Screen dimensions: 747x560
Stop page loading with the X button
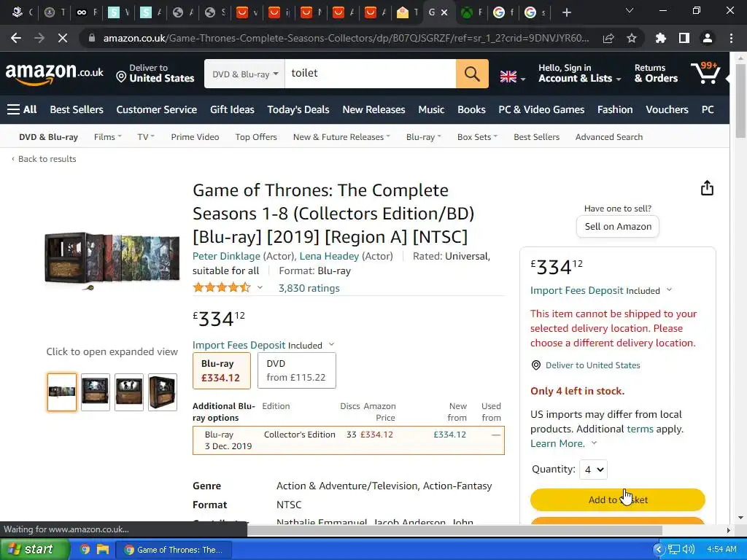tap(63, 38)
